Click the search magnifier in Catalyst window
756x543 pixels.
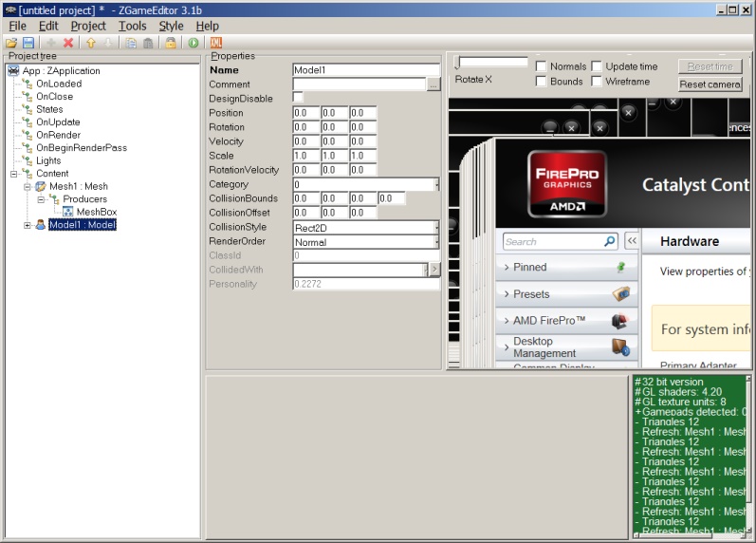609,241
